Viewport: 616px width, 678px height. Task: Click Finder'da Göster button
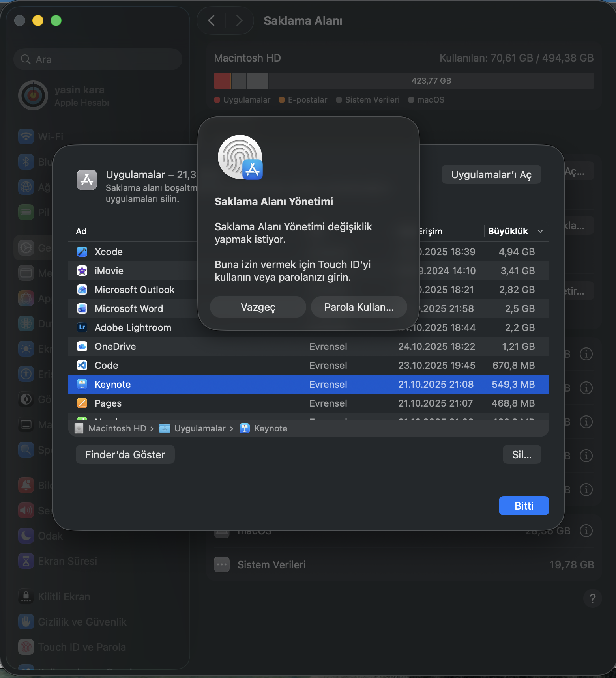pos(125,455)
